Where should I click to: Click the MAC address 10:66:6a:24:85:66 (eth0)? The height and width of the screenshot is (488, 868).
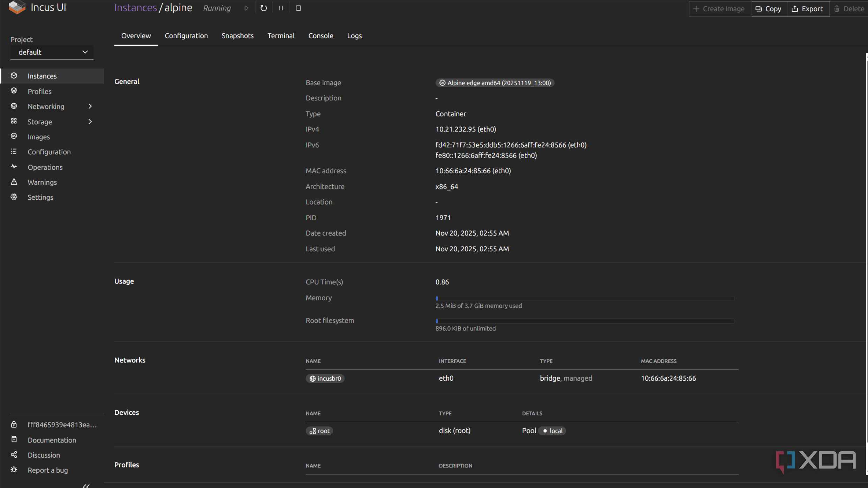[x=473, y=171]
